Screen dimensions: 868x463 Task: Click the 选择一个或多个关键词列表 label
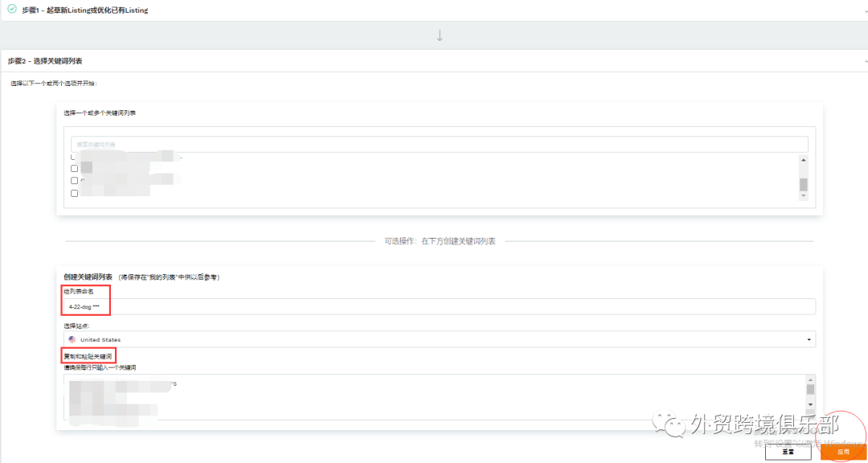tap(100, 113)
